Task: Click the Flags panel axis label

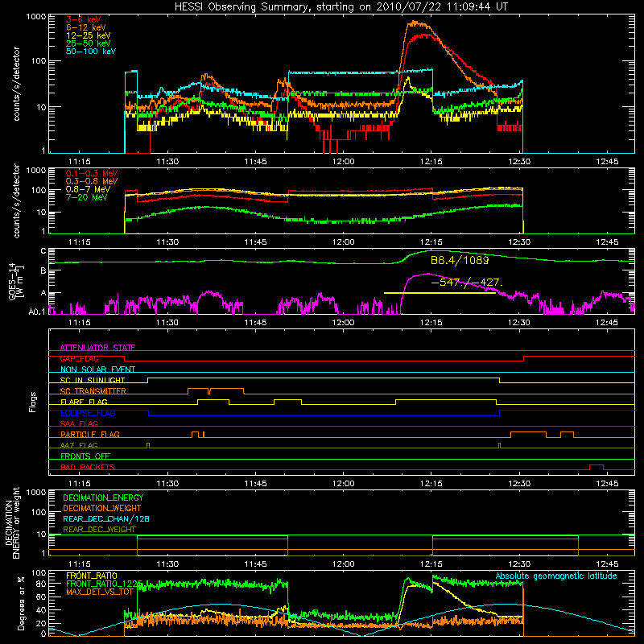Action: click(x=33, y=402)
